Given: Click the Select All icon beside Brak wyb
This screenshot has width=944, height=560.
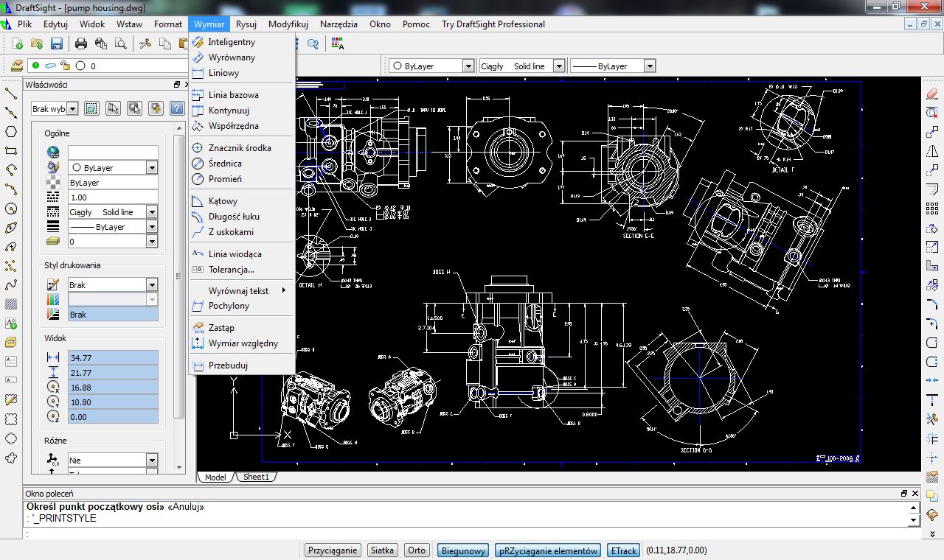Looking at the screenshot, I should tap(91, 108).
